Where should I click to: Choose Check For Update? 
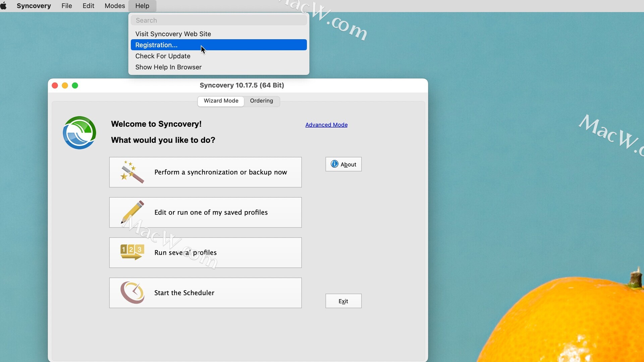click(x=219, y=56)
